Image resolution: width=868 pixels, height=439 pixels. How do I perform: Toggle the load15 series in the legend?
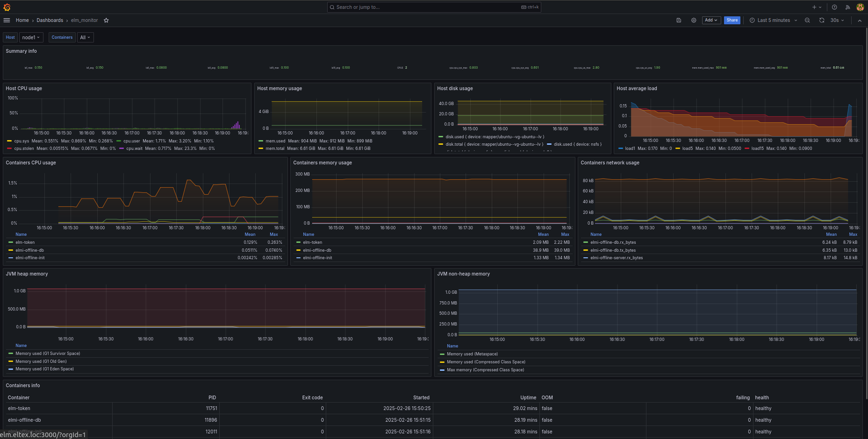pos(757,149)
